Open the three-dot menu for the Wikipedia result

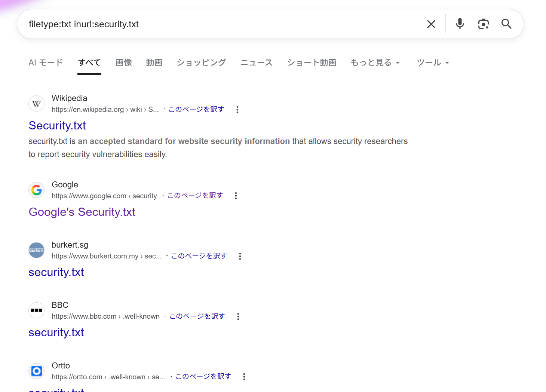click(237, 110)
